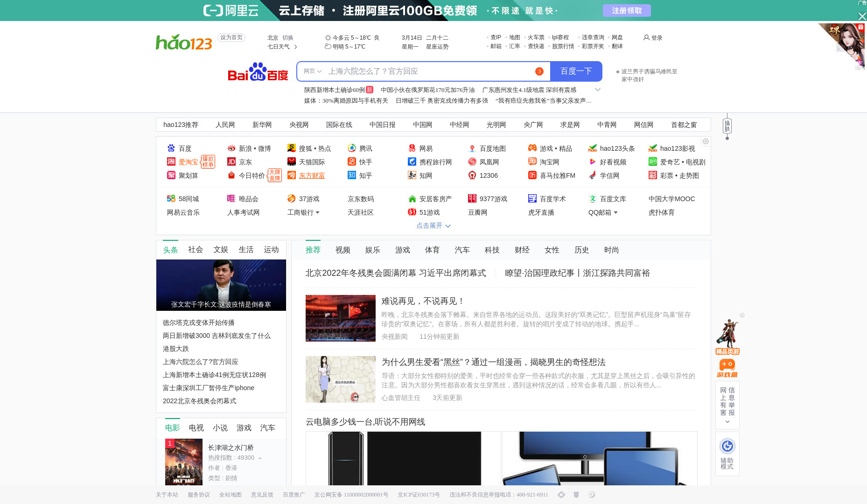This screenshot has width=867, height=504.
Task: Select the 科技 feed tab
Action: 492,250
